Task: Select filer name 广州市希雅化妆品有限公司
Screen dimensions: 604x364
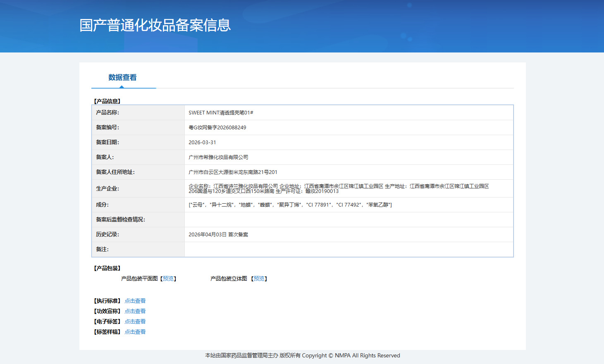Action: coord(218,157)
